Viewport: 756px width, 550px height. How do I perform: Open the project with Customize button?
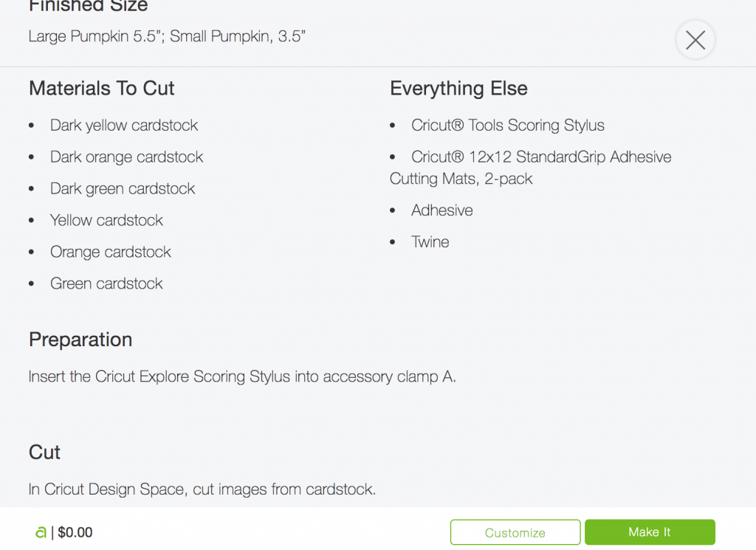click(x=515, y=532)
